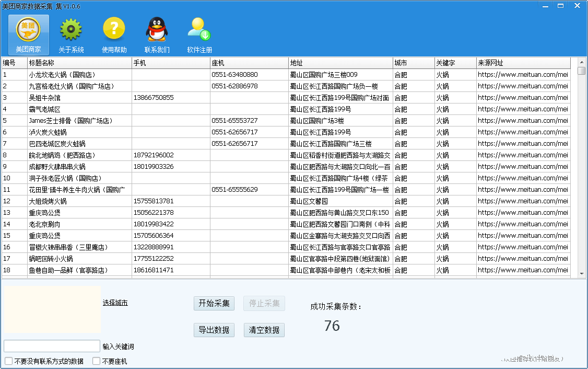The height and width of the screenshot is (369, 588).
Task: Click phone number 15056221378
Action: click(x=154, y=213)
